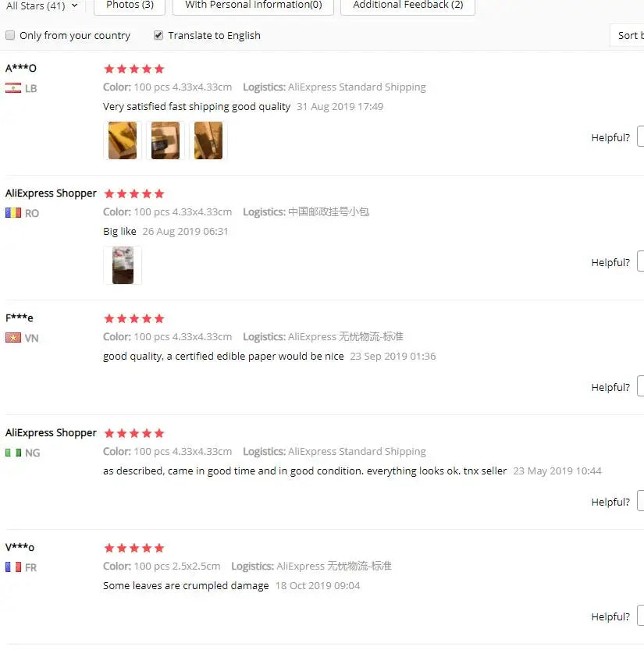The image size is (644, 650).
Task: Select the Photos (3) filter tab
Action: click(x=130, y=5)
